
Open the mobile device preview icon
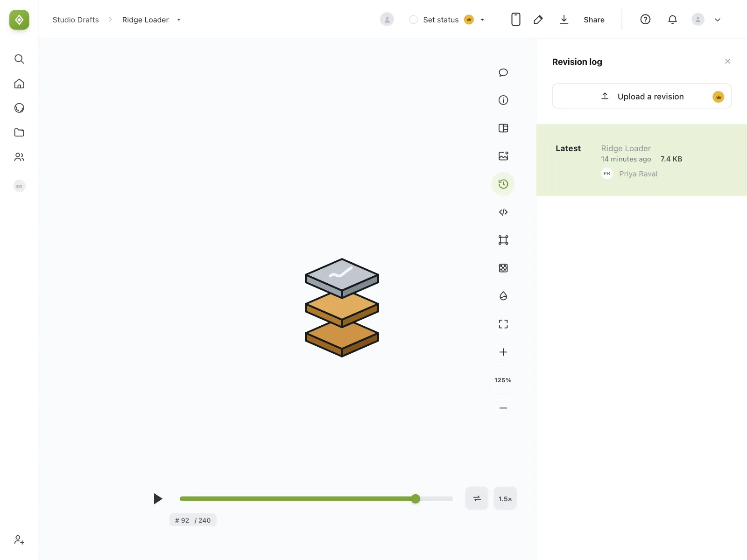516,19
